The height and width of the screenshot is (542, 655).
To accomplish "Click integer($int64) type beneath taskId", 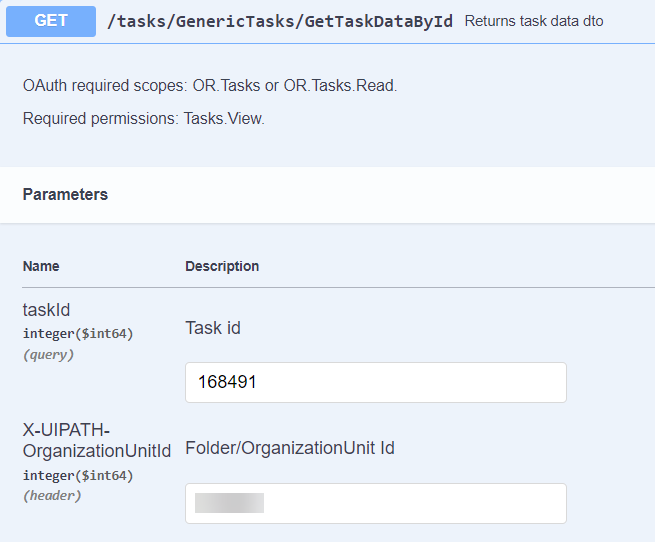I will (x=78, y=333).
